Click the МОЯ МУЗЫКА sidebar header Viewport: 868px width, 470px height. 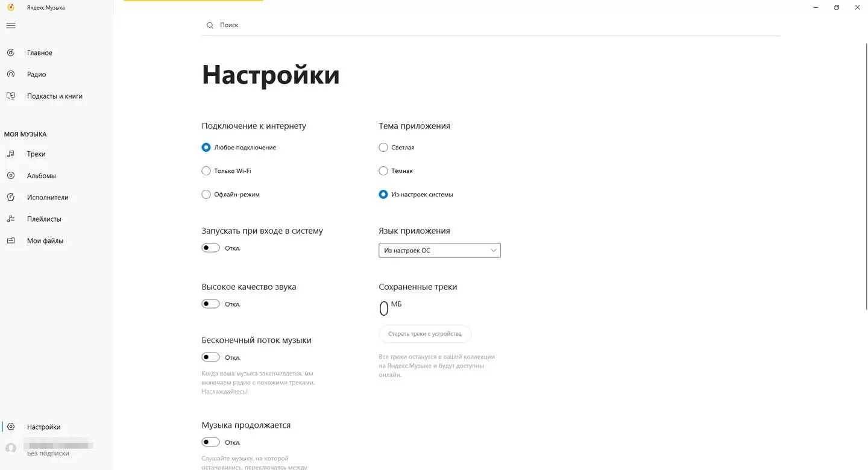point(25,134)
